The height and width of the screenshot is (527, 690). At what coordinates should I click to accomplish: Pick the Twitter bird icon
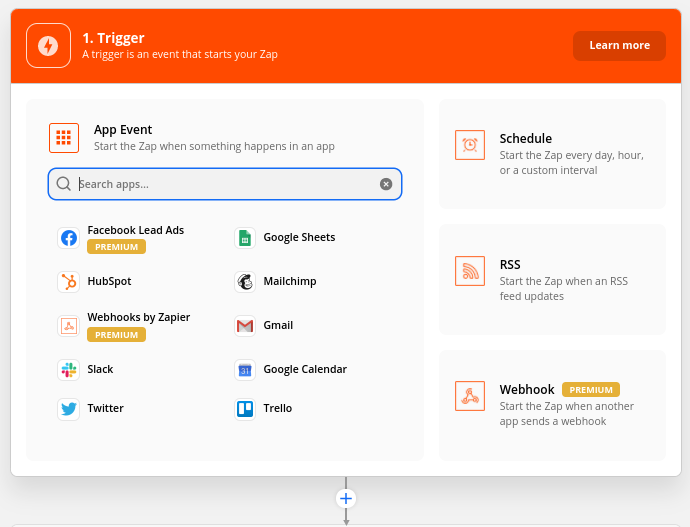click(69, 409)
